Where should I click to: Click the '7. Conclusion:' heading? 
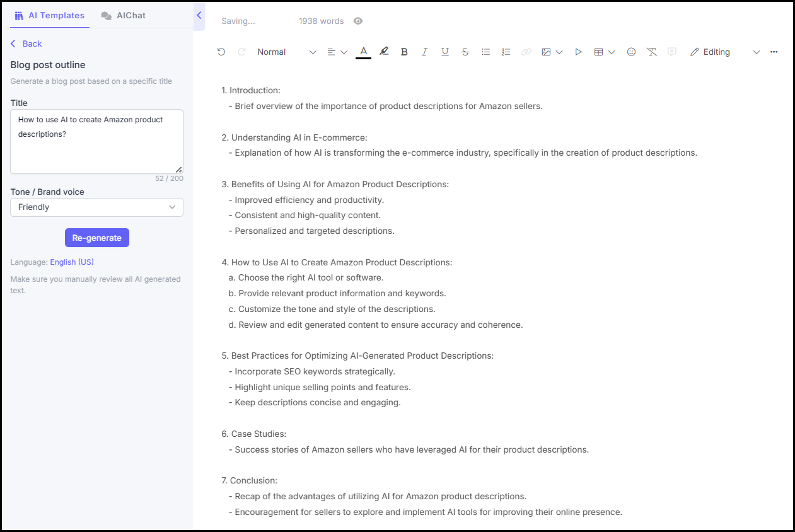coord(249,480)
